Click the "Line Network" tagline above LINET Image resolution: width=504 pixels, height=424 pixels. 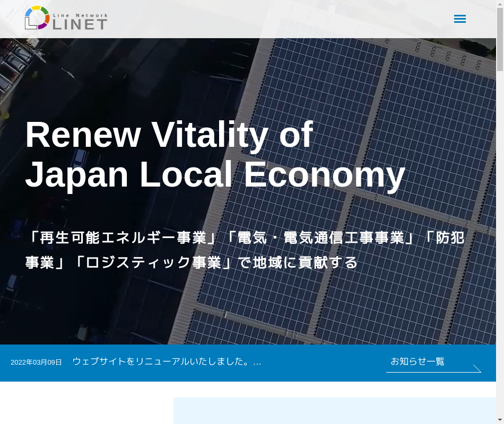[80, 15]
